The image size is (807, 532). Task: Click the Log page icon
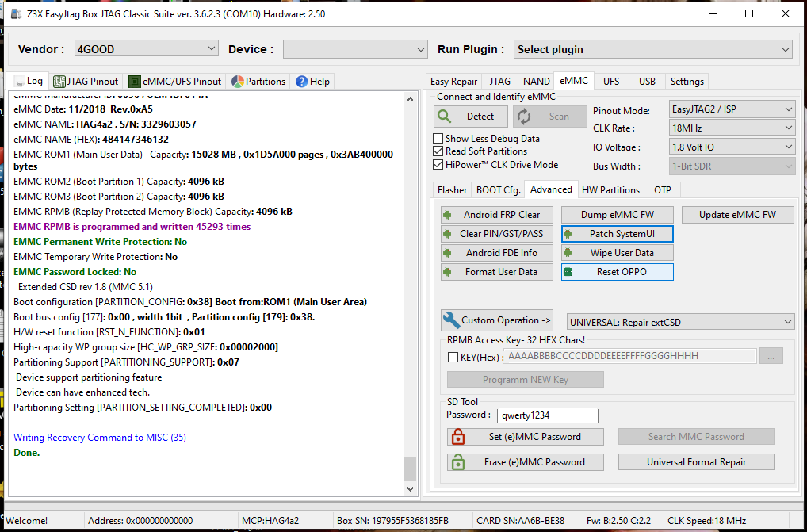pyautogui.click(x=20, y=82)
